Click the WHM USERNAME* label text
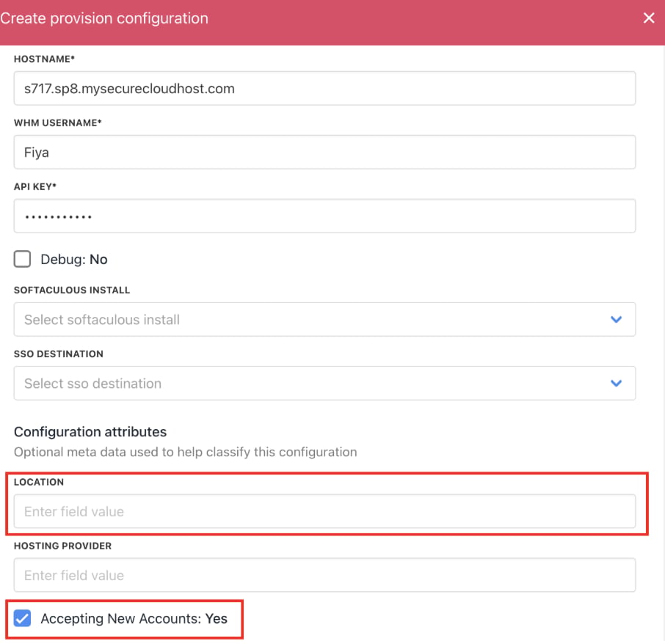 click(x=58, y=123)
